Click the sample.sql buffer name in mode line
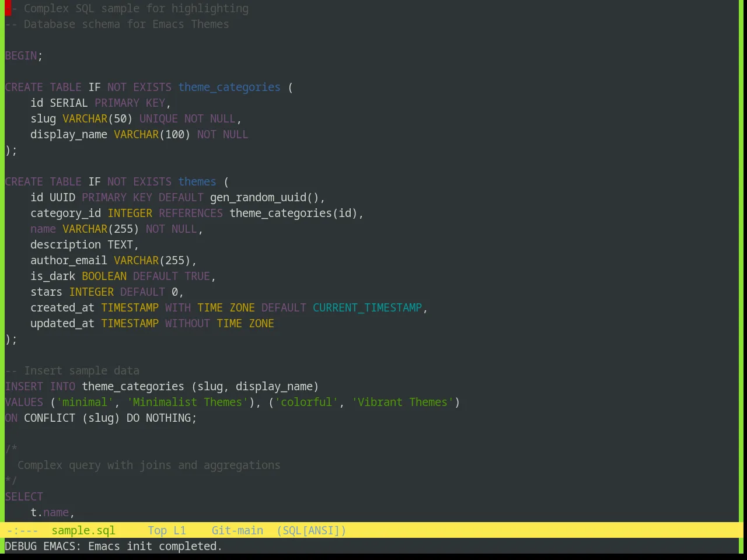 click(83, 530)
